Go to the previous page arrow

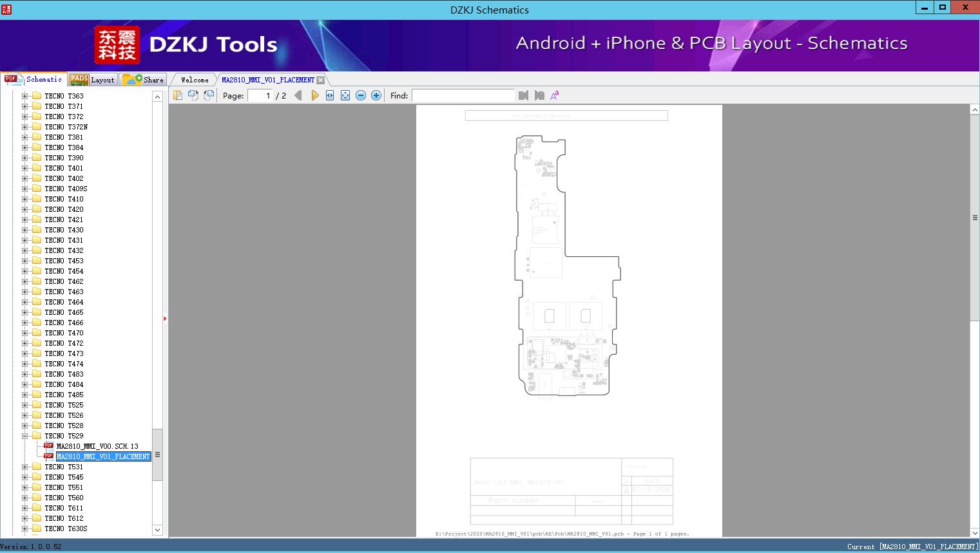pos(298,95)
